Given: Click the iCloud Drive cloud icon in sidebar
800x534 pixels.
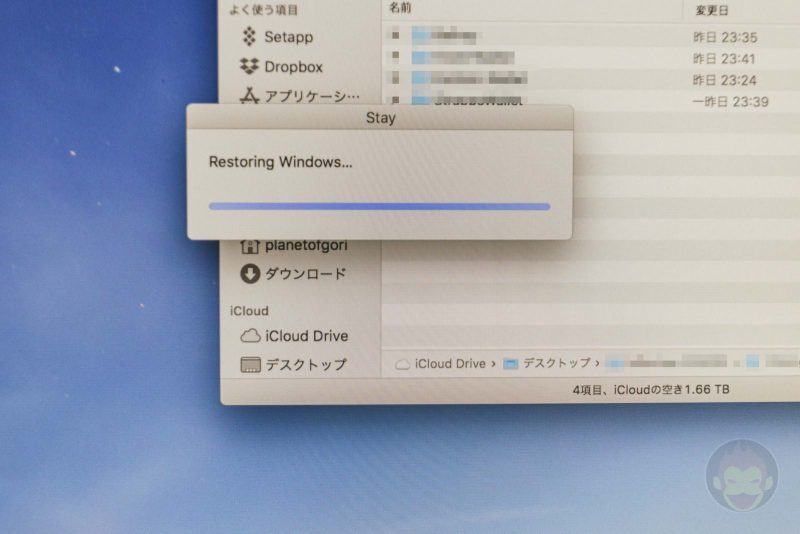Looking at the screenshot, I should pos(251,336).
